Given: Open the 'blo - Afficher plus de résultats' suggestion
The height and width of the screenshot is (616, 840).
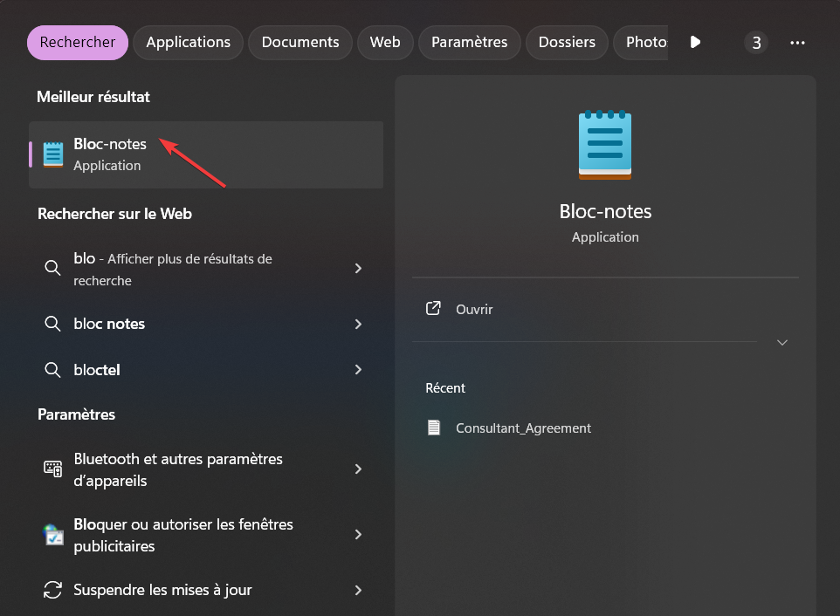Looking at the screenshot, I should [x=206, y=270].
